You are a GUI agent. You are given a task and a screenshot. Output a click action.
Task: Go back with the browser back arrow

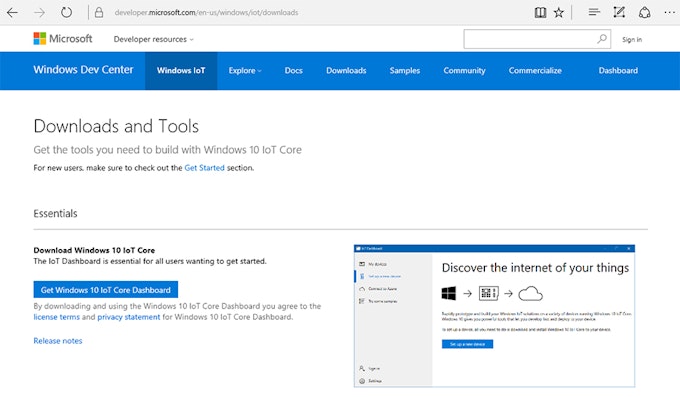click(x=12, y=12)
